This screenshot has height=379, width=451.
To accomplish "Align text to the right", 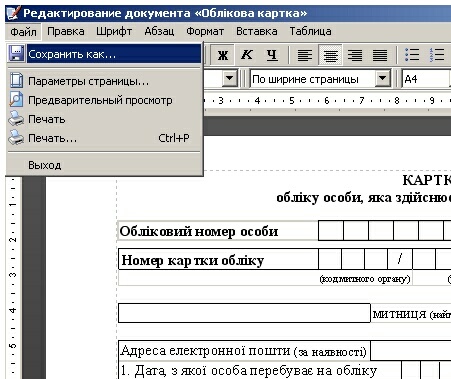I will (355, 55).
